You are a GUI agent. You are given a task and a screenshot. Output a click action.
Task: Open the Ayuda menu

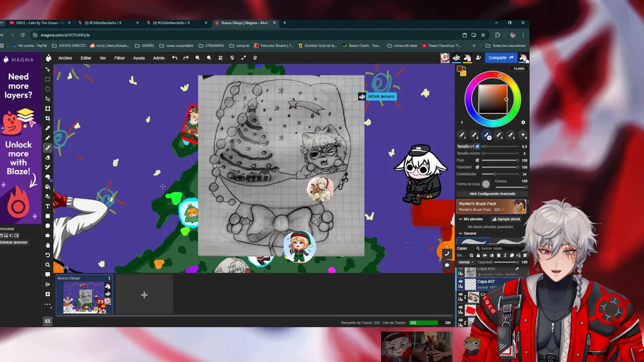coord(139,58)
